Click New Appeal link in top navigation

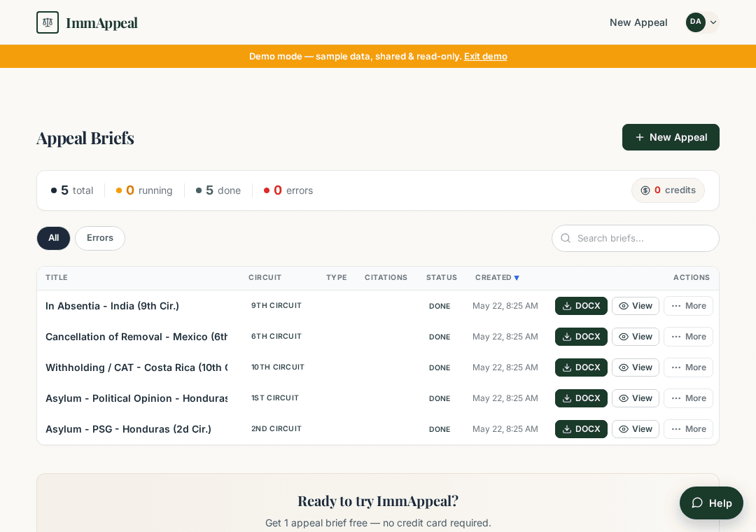coord(638,22)
